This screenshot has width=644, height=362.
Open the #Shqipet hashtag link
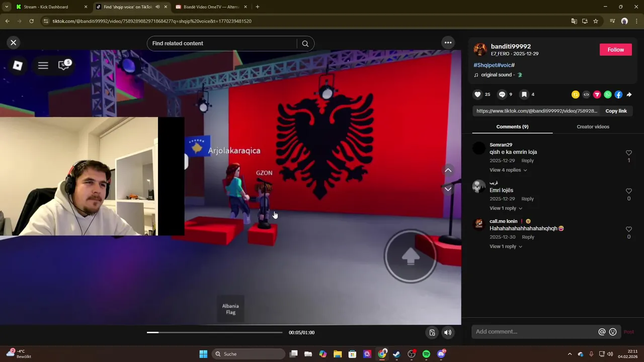click(x=486, y=65)
